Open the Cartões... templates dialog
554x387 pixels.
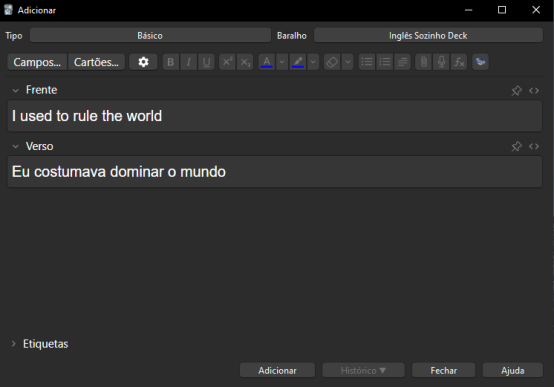coord(96,62)
